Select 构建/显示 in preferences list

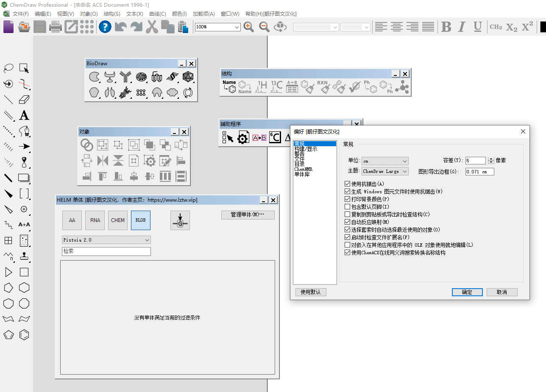click(x=306, y=149)
